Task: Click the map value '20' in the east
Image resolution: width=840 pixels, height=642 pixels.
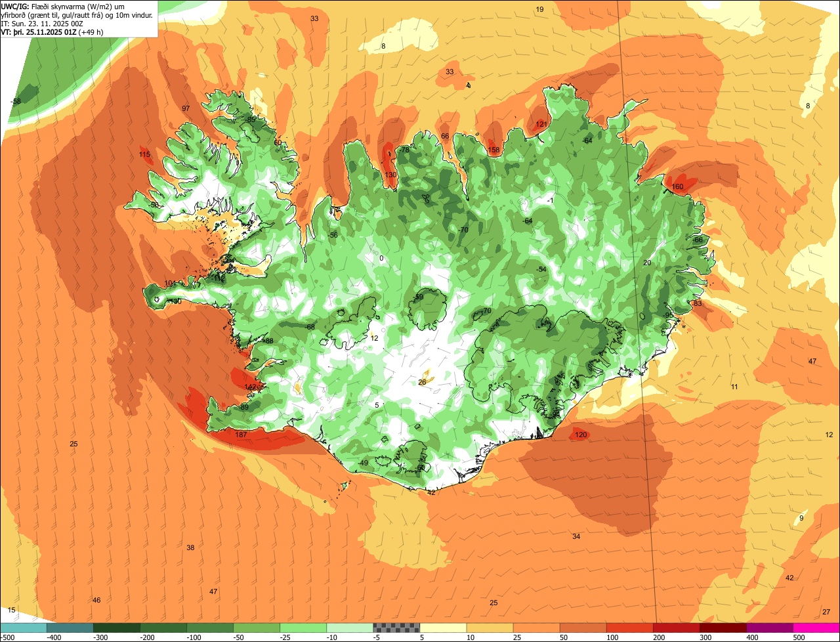Action: (x=647, y=263)
